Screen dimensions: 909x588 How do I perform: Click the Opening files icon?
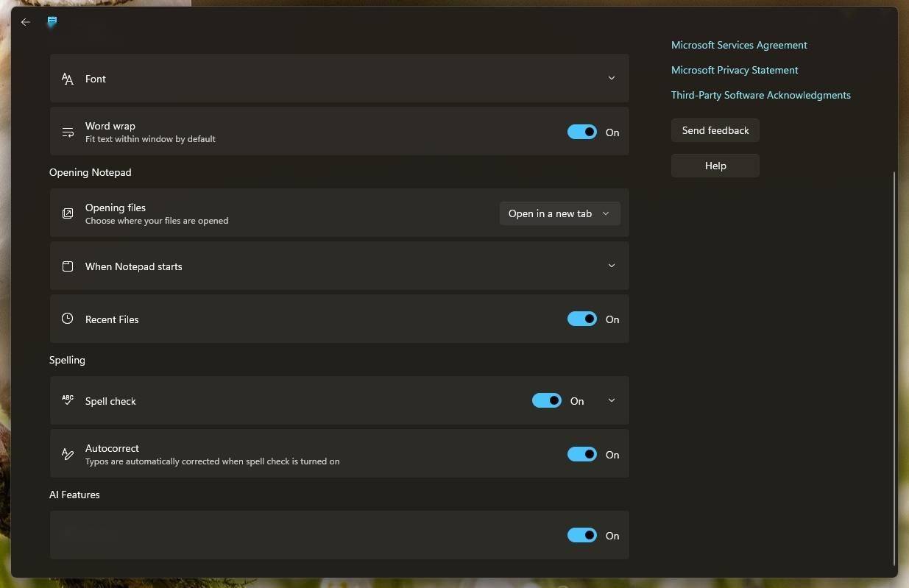(68, 213)
